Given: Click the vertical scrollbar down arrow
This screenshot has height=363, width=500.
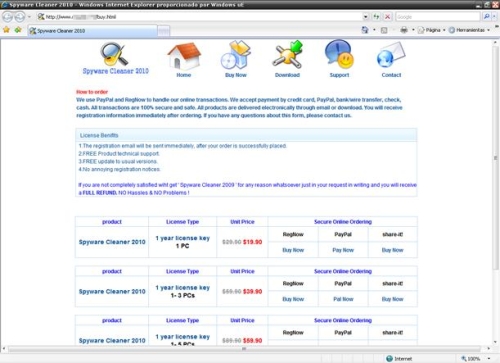Looking at the screenshot, I should tap(496, 342).
